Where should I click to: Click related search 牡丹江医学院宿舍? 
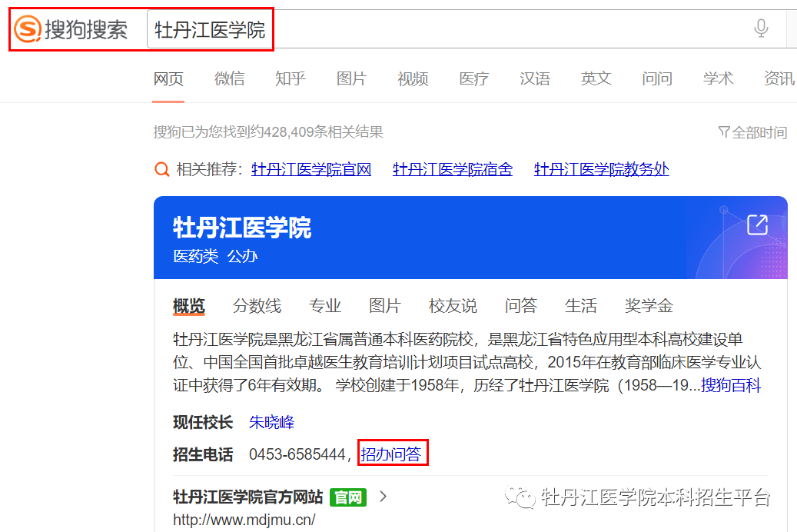[452, 169]
